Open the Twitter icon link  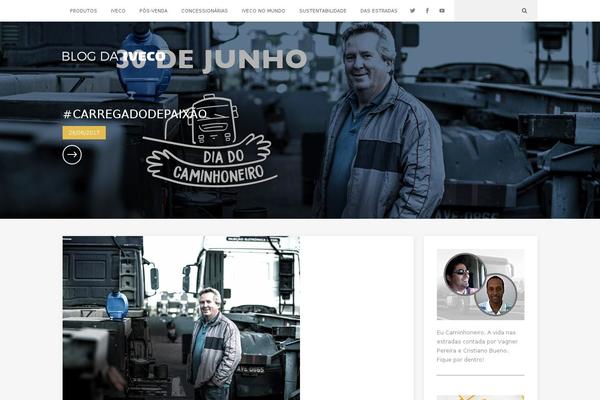tap(412, 11)
